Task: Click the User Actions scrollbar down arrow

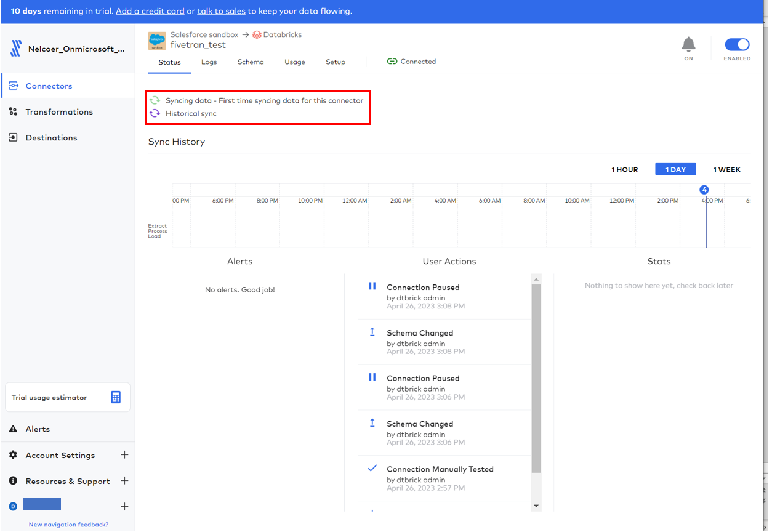Action: tap(536, 506)
